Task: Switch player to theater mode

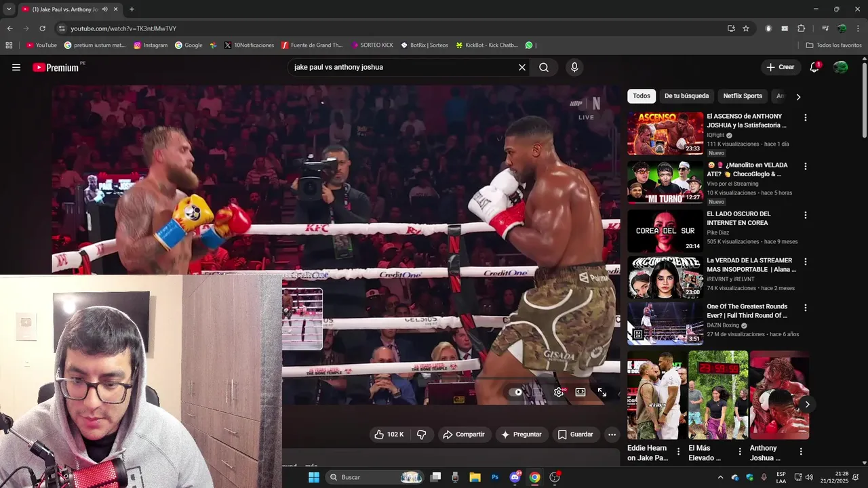Action: click(x=580, y=392)
